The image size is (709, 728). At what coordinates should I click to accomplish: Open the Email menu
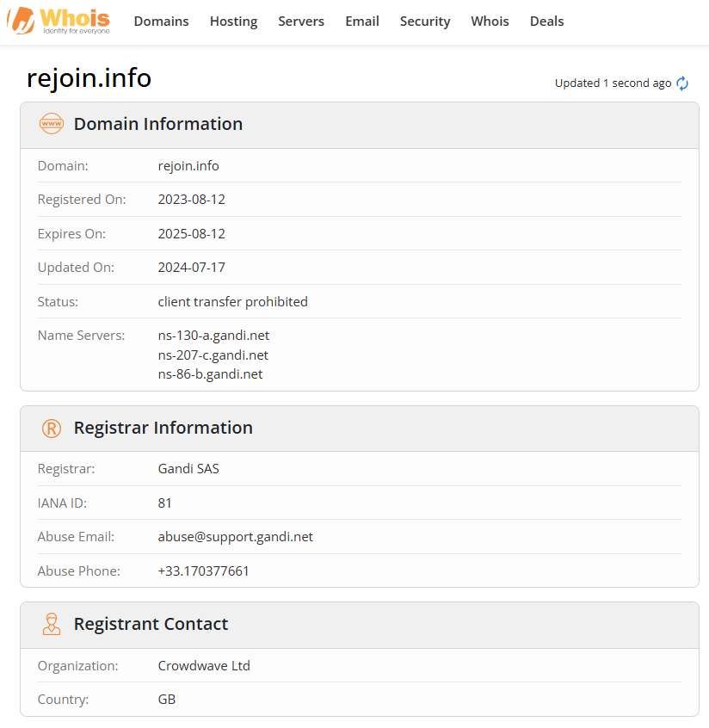[362, 22]
